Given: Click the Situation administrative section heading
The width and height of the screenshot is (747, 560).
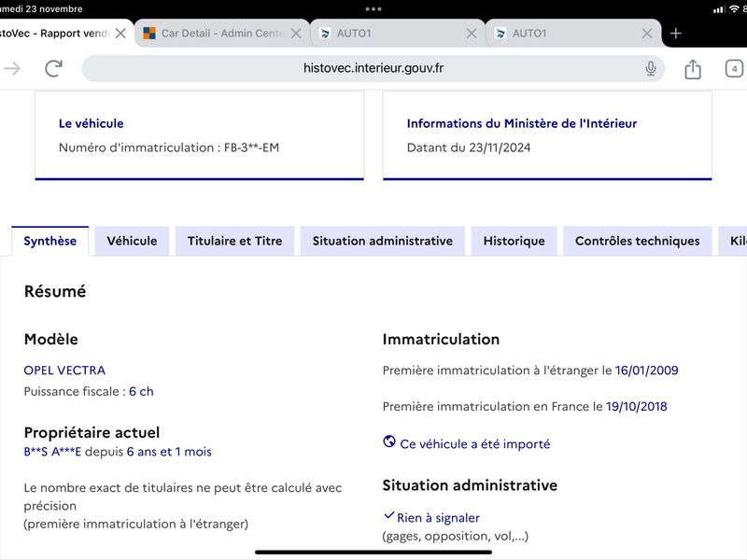Looking at the screenshot, I should tap(470, 485).
